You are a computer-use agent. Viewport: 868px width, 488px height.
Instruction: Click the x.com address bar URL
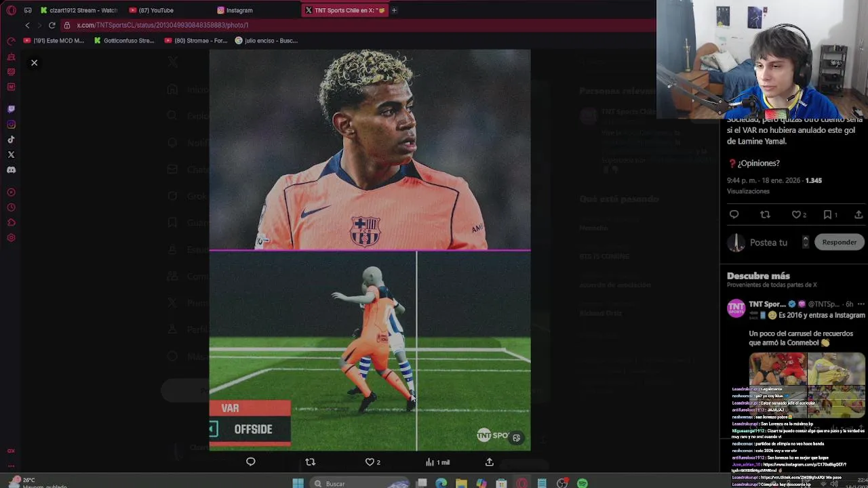coord(163,25)
